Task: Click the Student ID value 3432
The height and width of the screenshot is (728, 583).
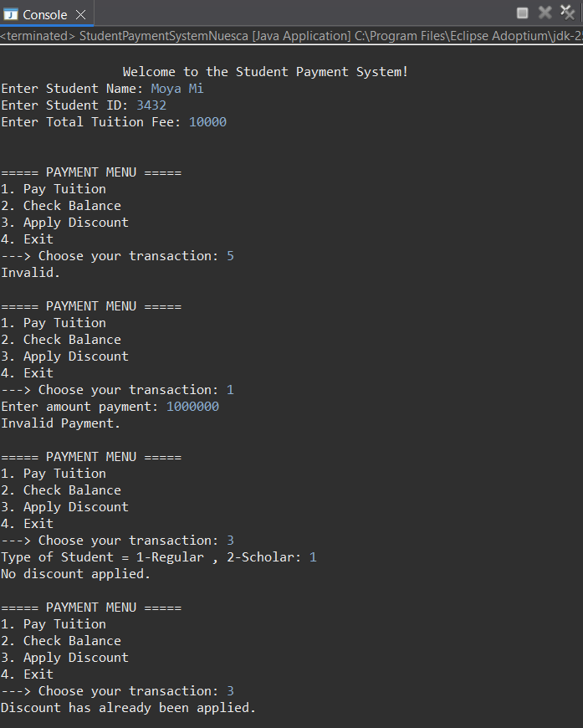Action: tap(151, 105)
